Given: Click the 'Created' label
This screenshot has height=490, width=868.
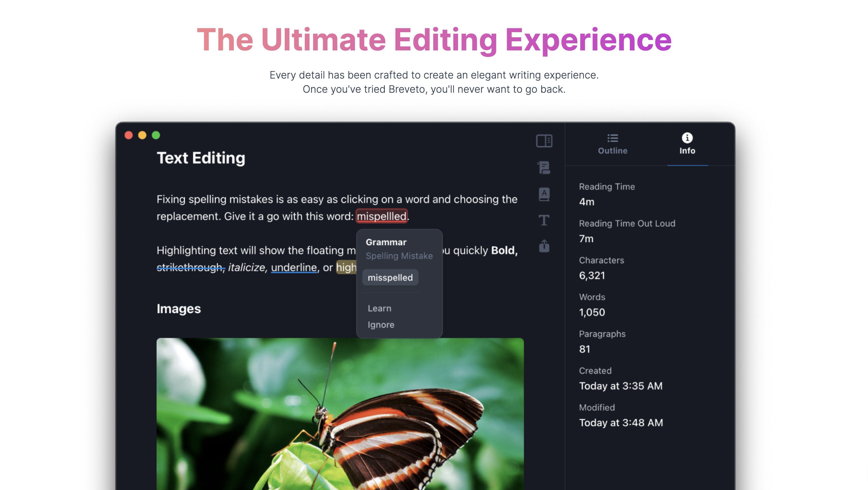Looking at the screenshot, I should click(x=595, y=370).
